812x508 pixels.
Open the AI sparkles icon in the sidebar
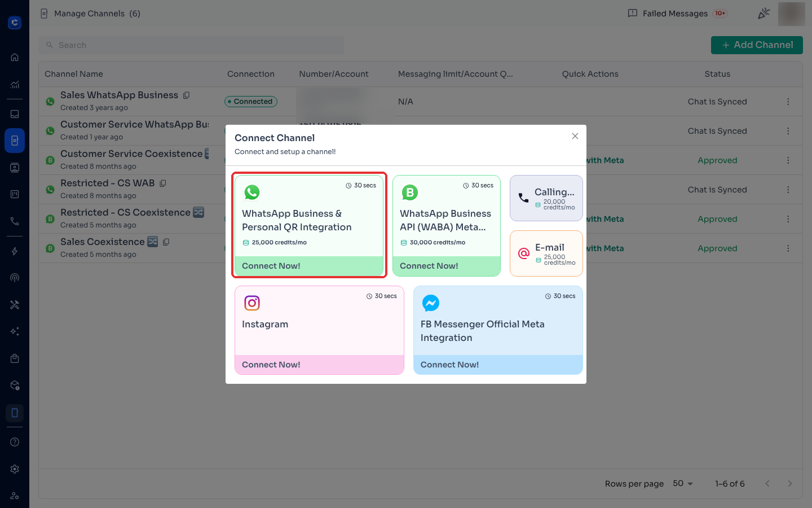pyautogui.click(x=15, y=331)
